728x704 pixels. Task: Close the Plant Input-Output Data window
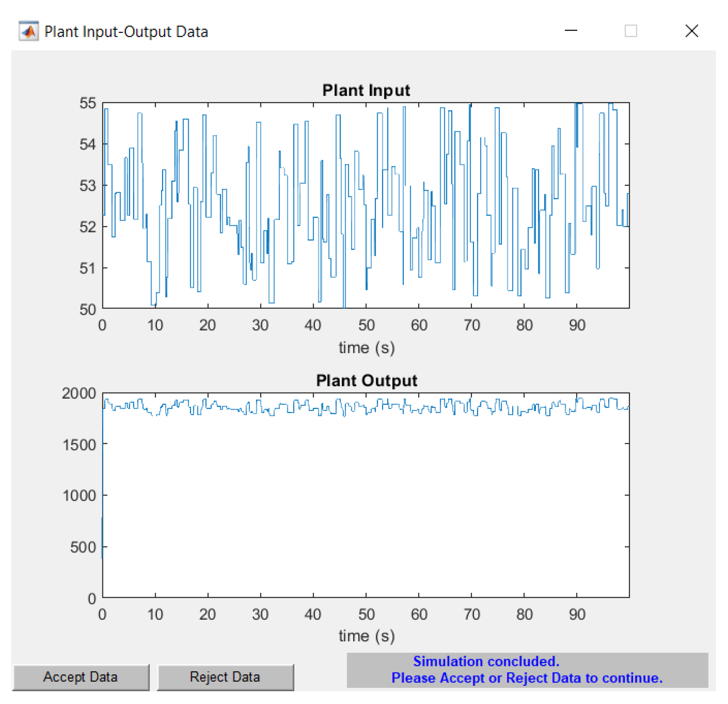[x=692, y=31]
